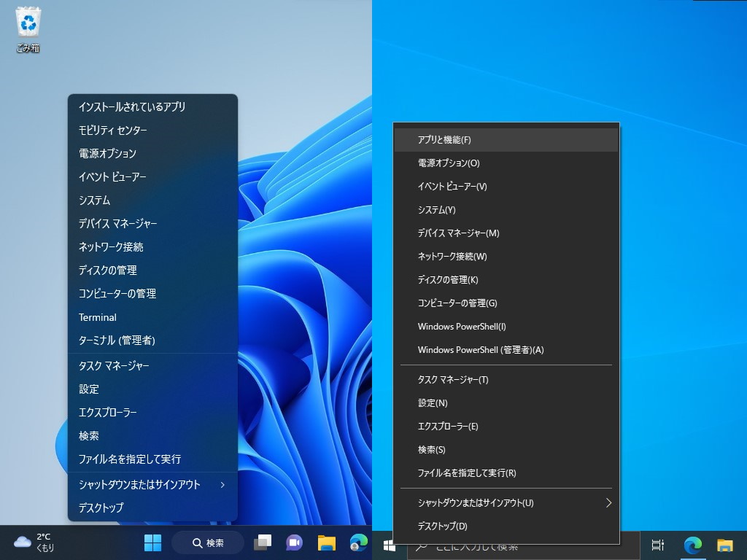Open Microsoft Edge from the taskbar
The width and height of the screenshot is (747, 560).
coord(357,542)
